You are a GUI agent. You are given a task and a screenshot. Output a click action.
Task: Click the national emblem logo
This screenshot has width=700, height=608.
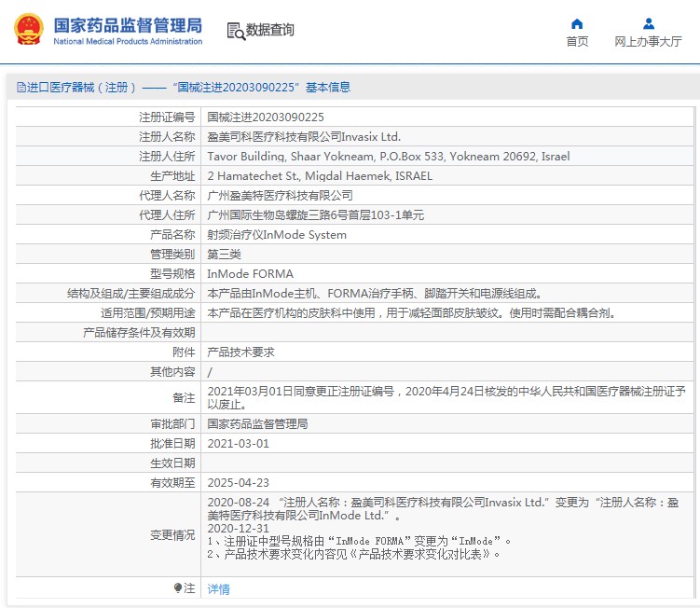pyautogui.click(x=29, y=30)
